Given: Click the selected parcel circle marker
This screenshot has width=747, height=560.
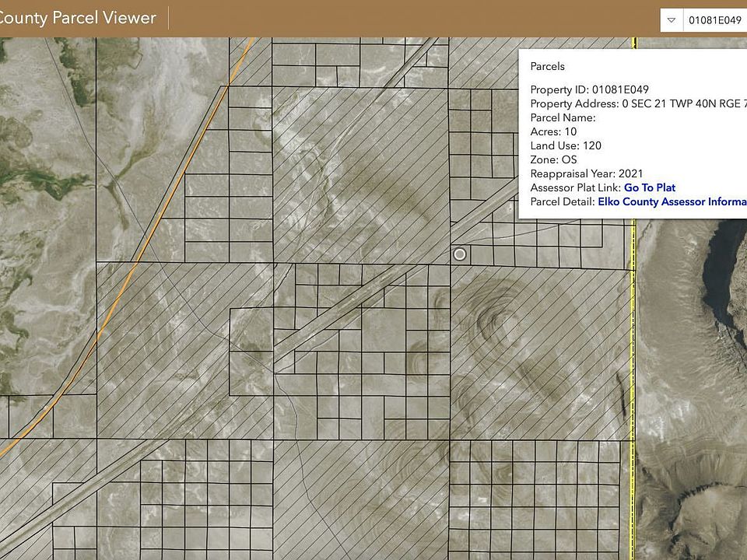Looking at the screenshot, I should [x=460, y=254].
